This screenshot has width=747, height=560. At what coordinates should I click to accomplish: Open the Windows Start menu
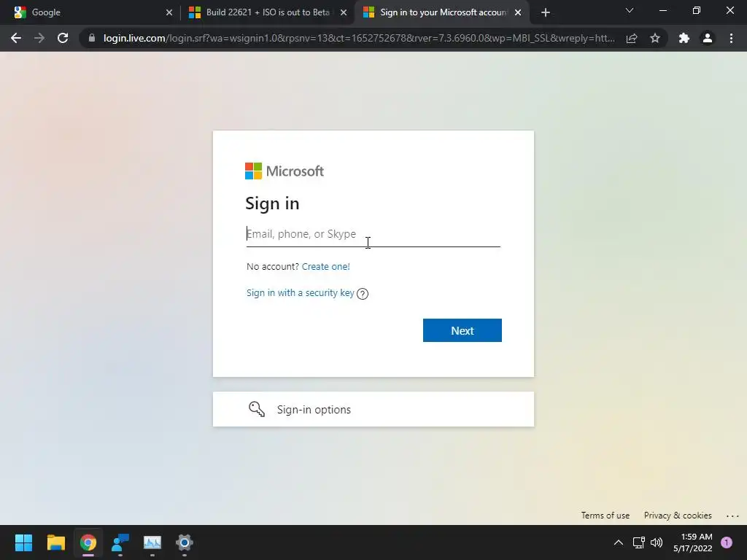pyautogui.click(x=23, y=542)
